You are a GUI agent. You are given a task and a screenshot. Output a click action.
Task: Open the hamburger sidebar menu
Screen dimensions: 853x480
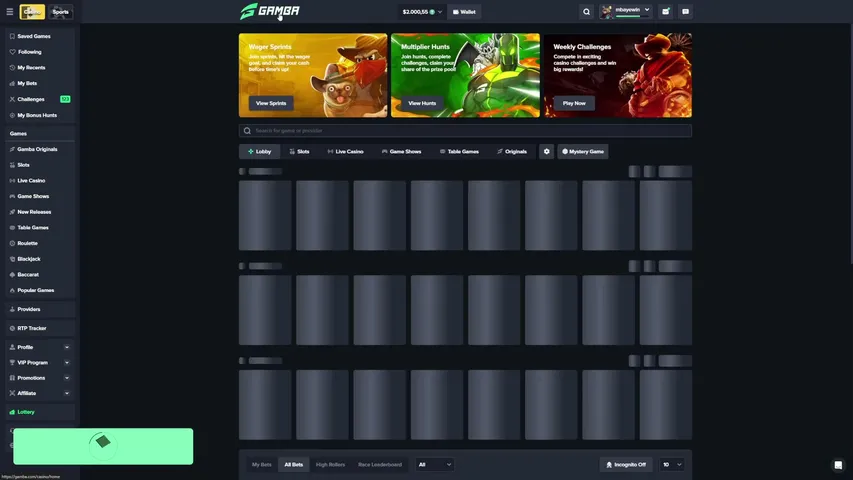(9, 11)
